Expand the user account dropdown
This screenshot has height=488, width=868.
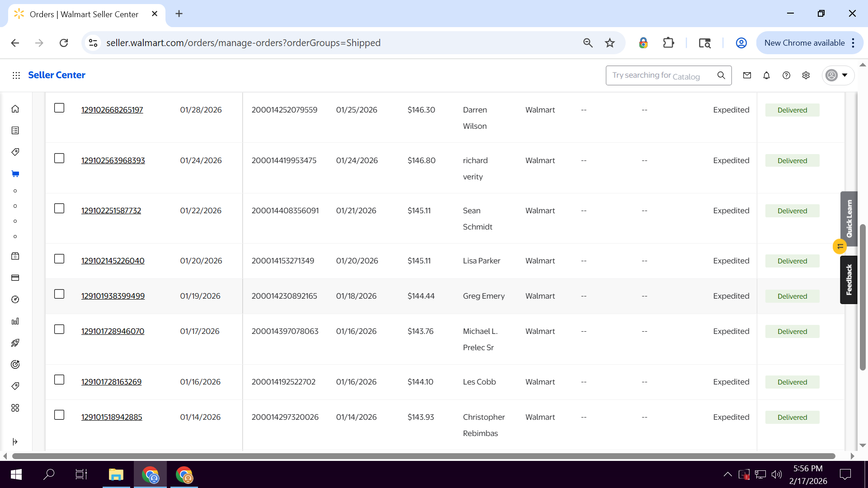tap(838, 75)
